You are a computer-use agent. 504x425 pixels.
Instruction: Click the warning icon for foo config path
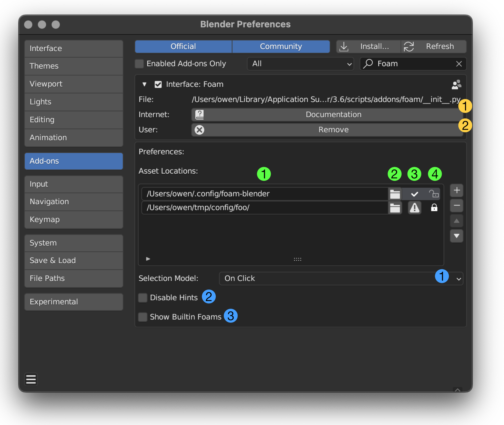click(x=415, y=208)
